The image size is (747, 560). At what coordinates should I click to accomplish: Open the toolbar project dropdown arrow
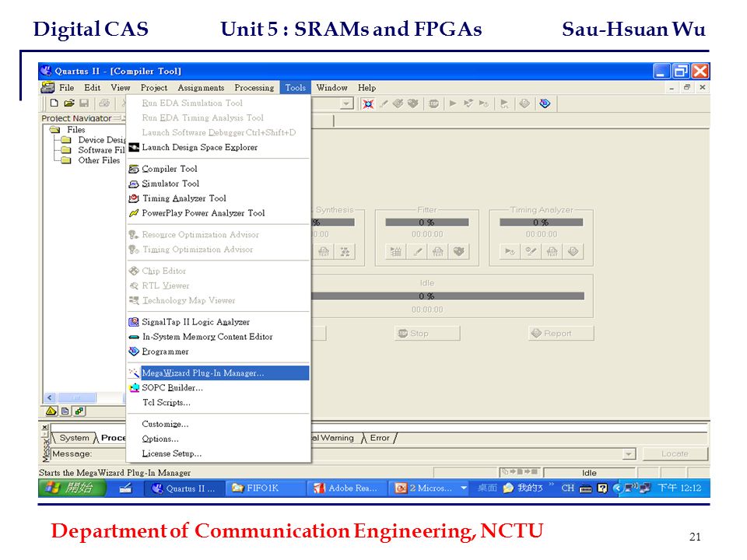click(x=346, y=103)
